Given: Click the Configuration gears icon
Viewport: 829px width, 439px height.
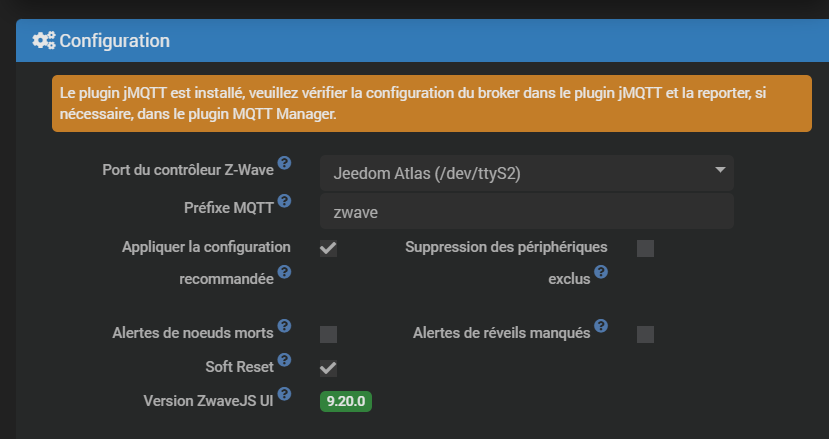Looking at the screenshot, I should point(43,41).
